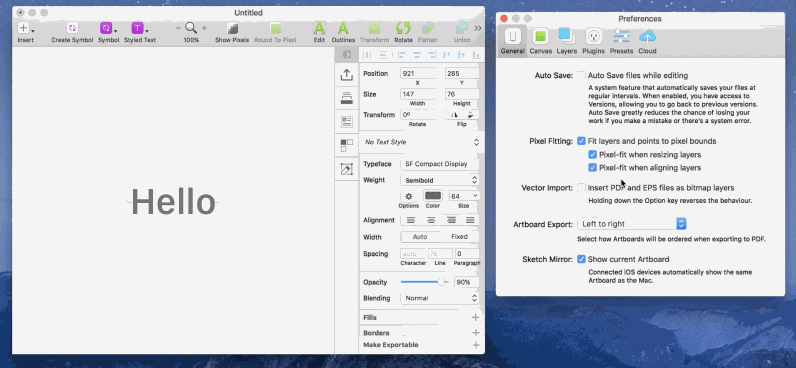Convert text using Outlines icon

343,28
